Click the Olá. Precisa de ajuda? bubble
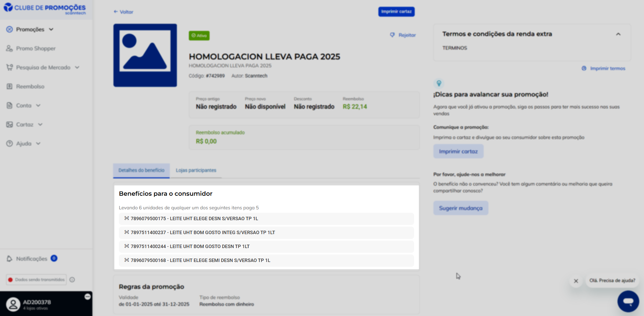The image size is (644, 316). 612,281
